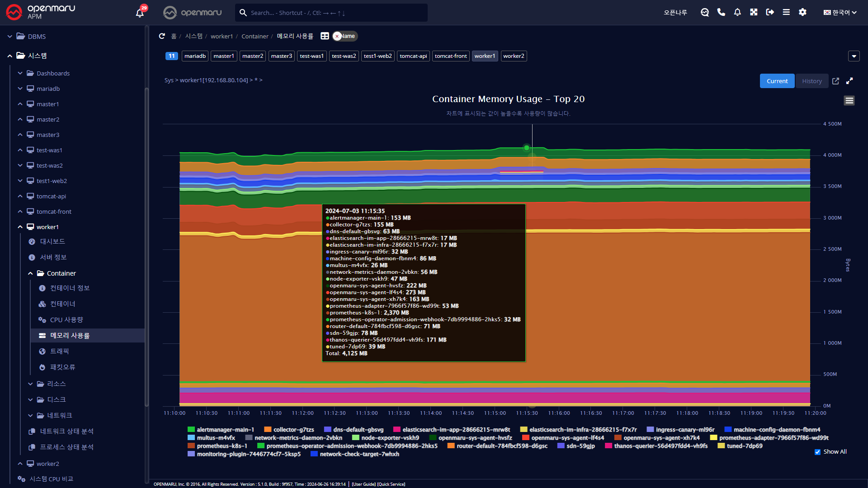The height and width of the screenshot is (488, 868).
Task: Click the refresh icon in breadcrumb bar
Action: pyautogui.click(x=162, y=36)
